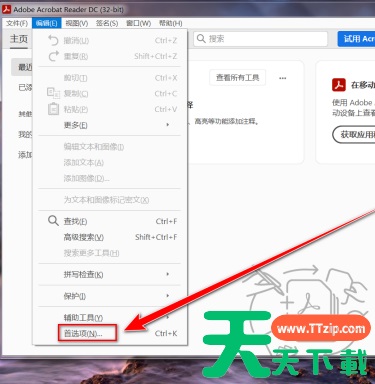Click 重复(R) menu entry
The height and width of the screenshot is (384, 375).
point(110,56)
